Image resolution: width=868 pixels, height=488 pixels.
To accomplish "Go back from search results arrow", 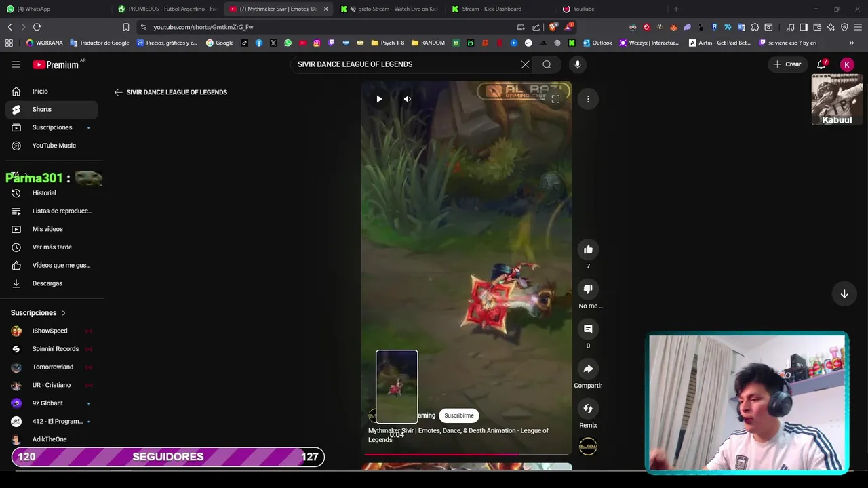I will pos(119,92).
